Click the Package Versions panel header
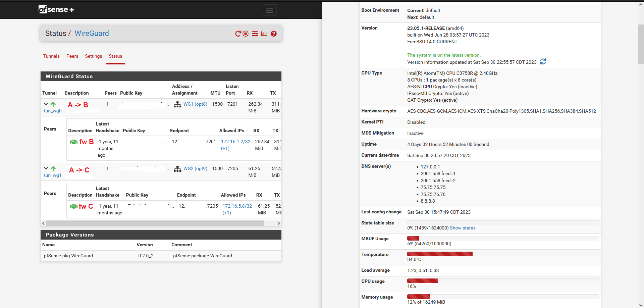Screen dimensions: 644x308 [161, 235]
